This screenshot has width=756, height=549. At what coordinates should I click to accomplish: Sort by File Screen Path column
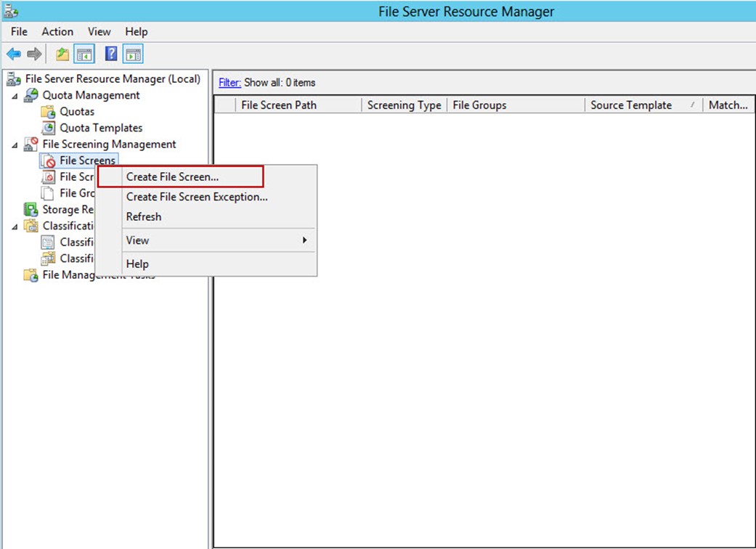point(298,105)
